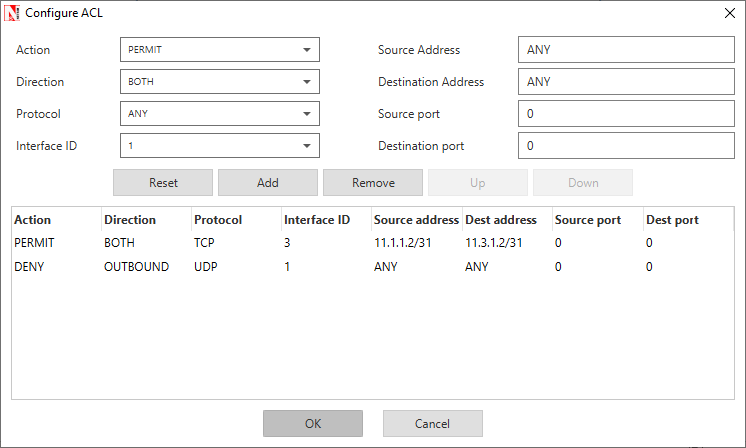Expand the Direction dropdown showing BOTH
The image size is (746, 448).
(219, 82)
